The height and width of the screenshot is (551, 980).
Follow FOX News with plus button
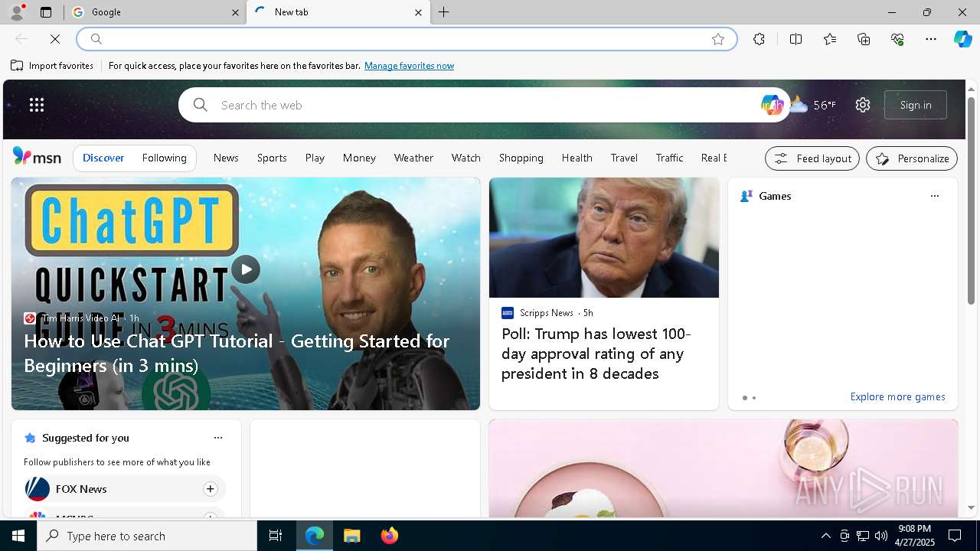pyautogui.click(x=210, y=489)
